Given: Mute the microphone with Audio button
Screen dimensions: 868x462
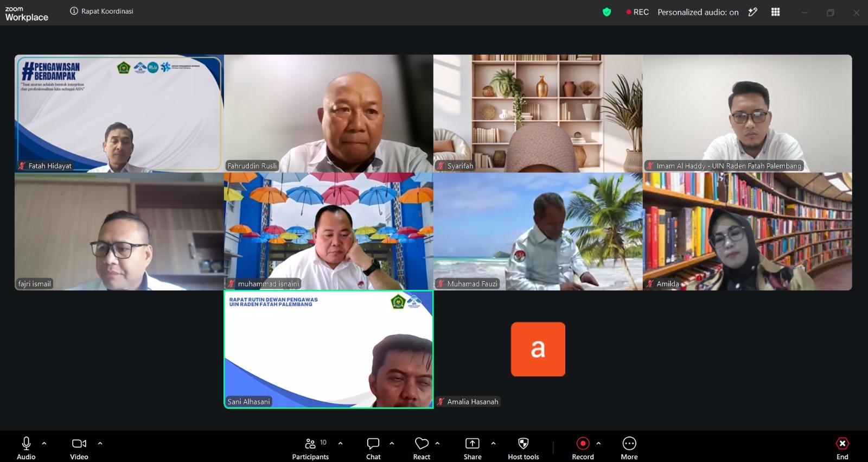Looking at the screenshot, I should pyautogui.click(x=26, y=448).
